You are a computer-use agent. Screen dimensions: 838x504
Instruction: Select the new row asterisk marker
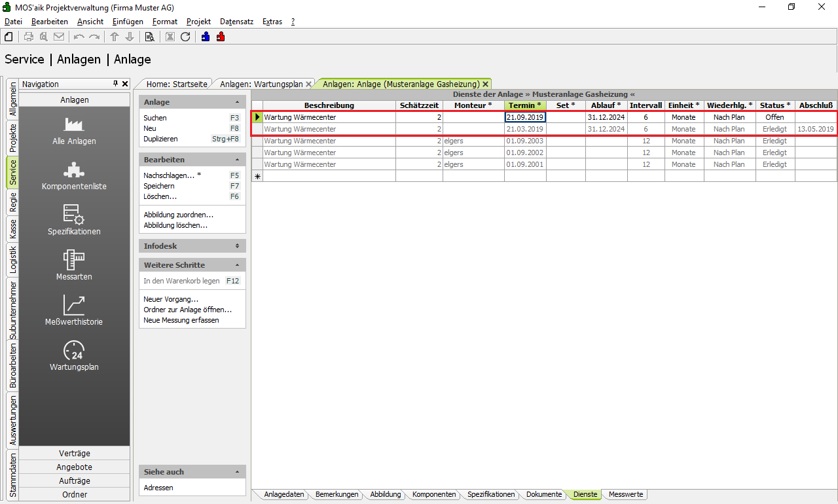[257, 176]
